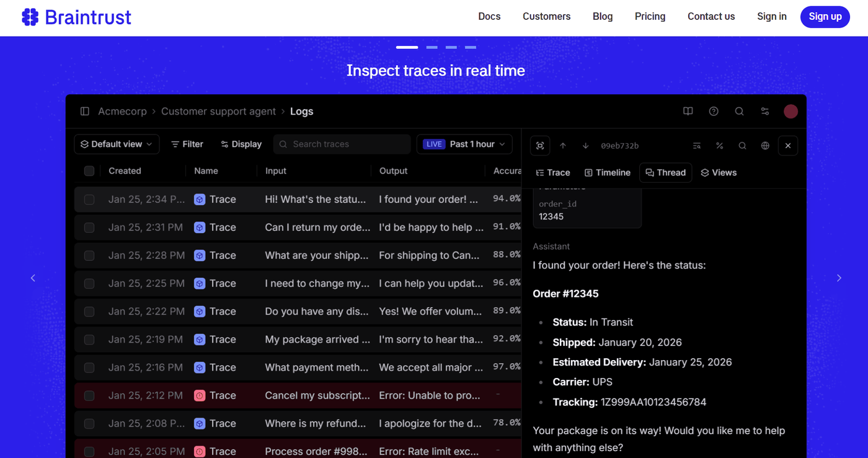Click the list-search icon in trace panel toolbar
The image size is (868, 458).
(697, 146)
